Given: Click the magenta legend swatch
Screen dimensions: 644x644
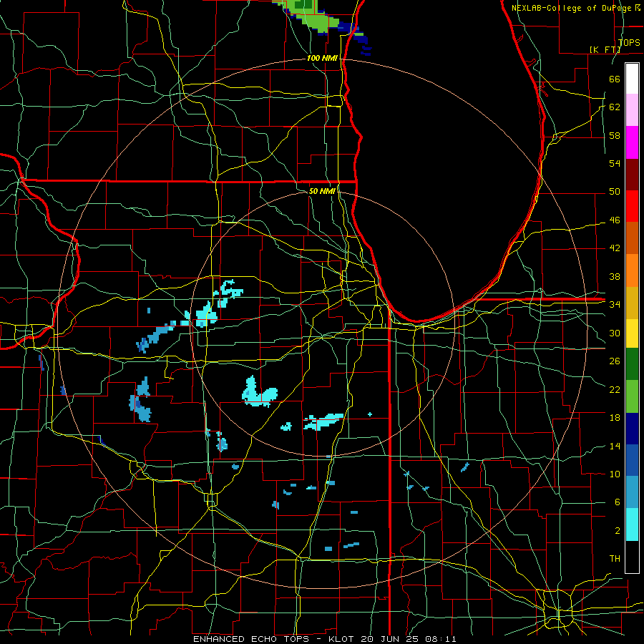Looking at the screenshot, I should (632, 142).
